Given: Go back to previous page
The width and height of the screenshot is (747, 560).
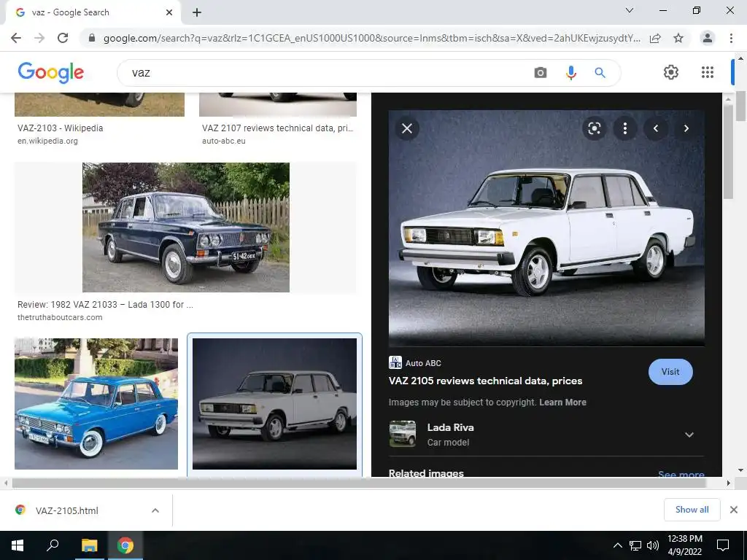Looking at the screenshot, I should coord(16,38).
